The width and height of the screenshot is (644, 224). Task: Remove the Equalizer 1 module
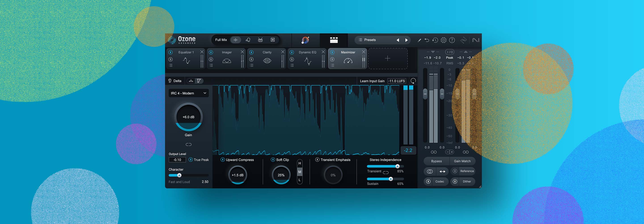[x=202, y=52]
